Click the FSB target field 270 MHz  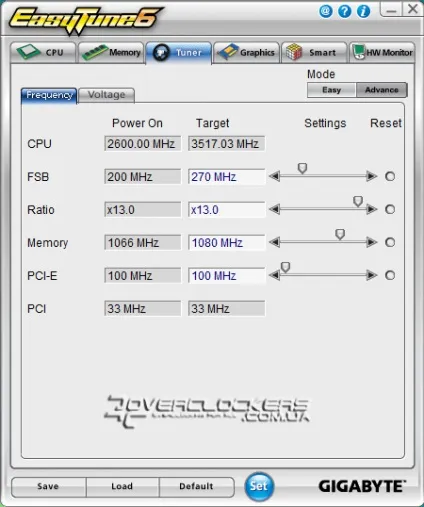click(227, 177)
